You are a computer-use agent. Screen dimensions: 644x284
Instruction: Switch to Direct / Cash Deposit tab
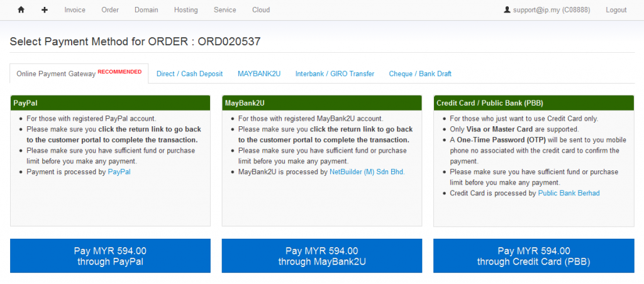point(189,74)
